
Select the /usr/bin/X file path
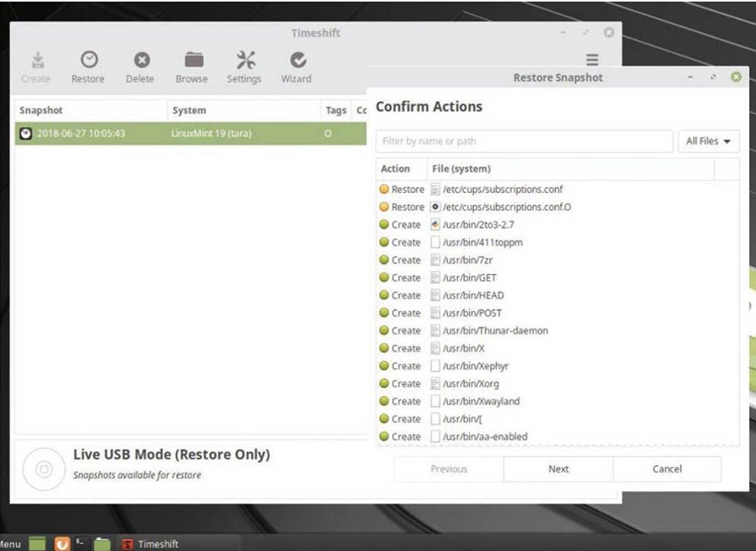coord(464,348)
